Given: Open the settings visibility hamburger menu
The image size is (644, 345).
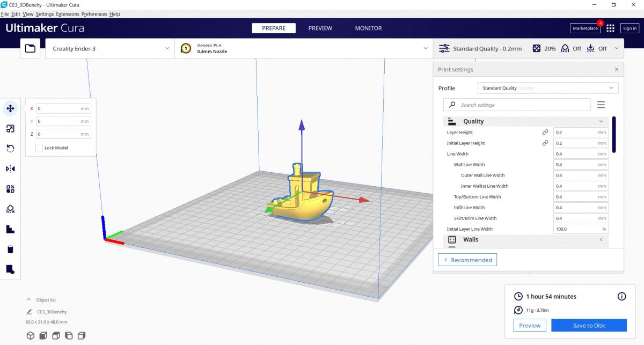Looking at the screenshot, I should (601, 105).
